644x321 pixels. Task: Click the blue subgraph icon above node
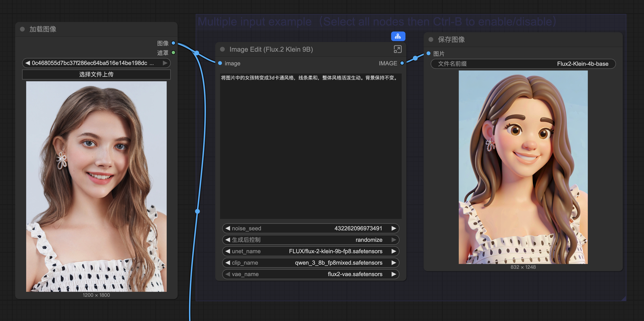(x=398, y=37)
